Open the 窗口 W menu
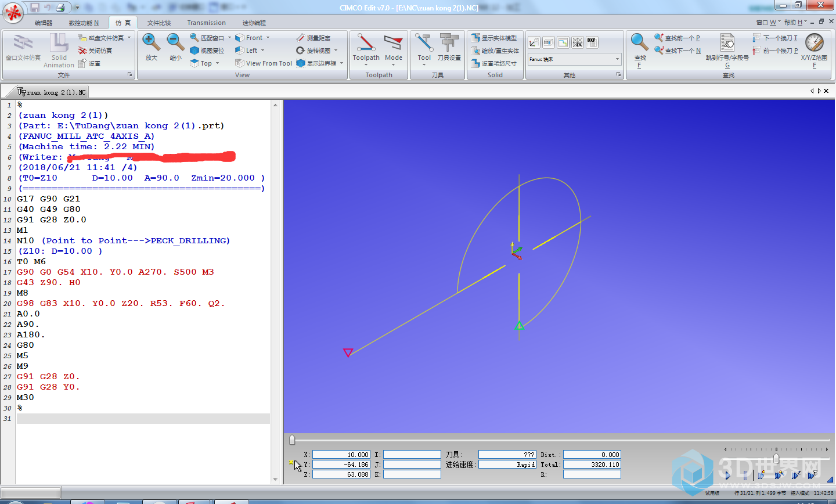Screen dimensions: 836x504 (x=767, y=22)
